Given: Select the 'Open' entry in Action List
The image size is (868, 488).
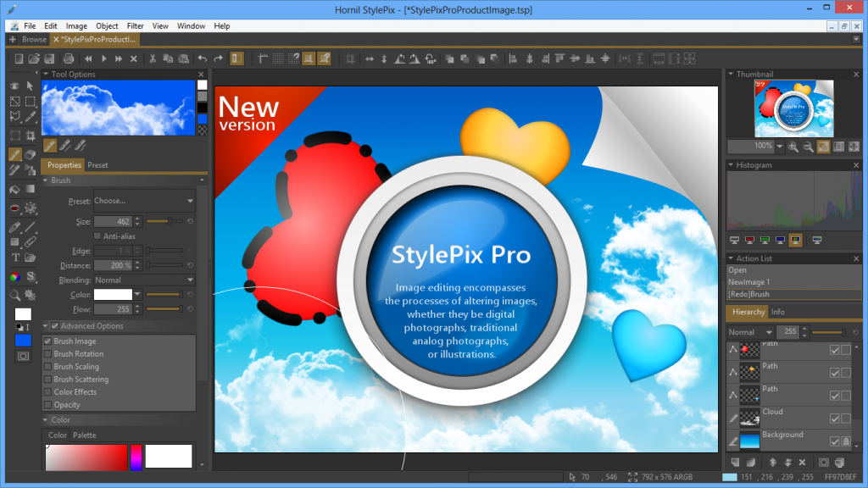Looking at the screenshot, I should [793, 270].
